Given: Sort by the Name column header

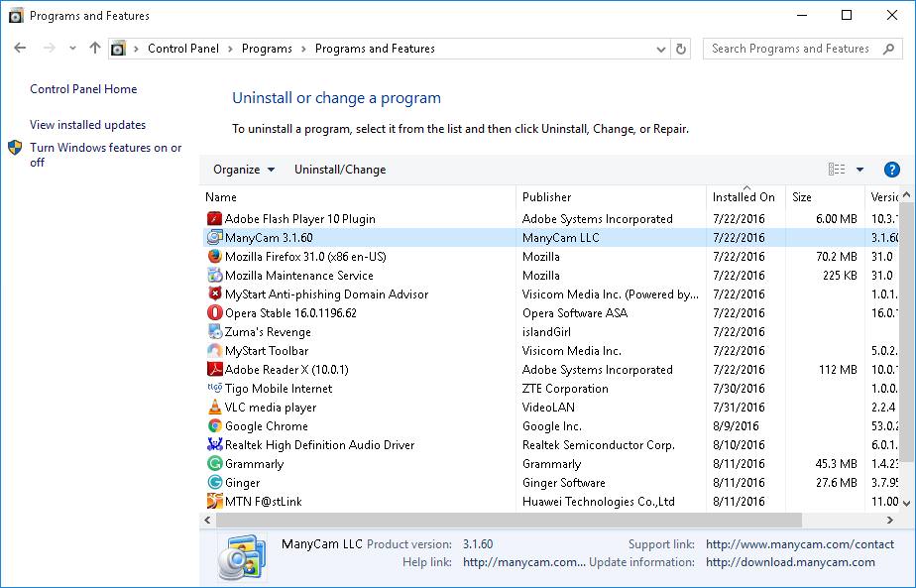Looking at the screenshot, I should pyautogui.click(x=358, y=197).
